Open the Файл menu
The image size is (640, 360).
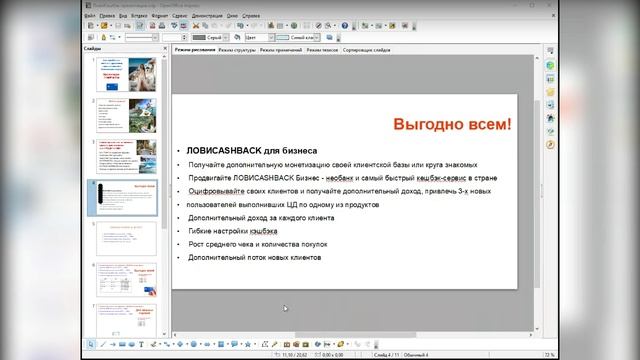tap(90, 16)
